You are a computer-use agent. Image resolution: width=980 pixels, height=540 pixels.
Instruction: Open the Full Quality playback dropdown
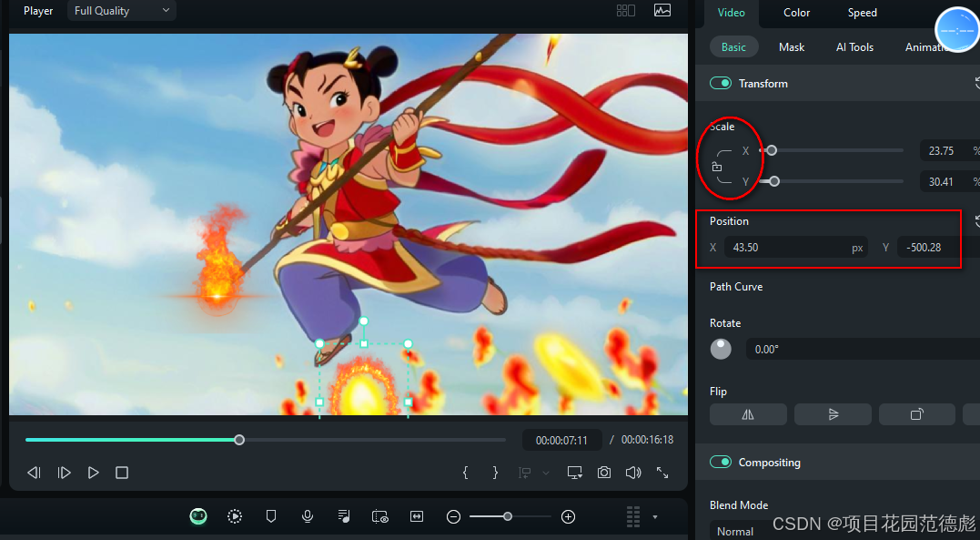pos(121,11)
